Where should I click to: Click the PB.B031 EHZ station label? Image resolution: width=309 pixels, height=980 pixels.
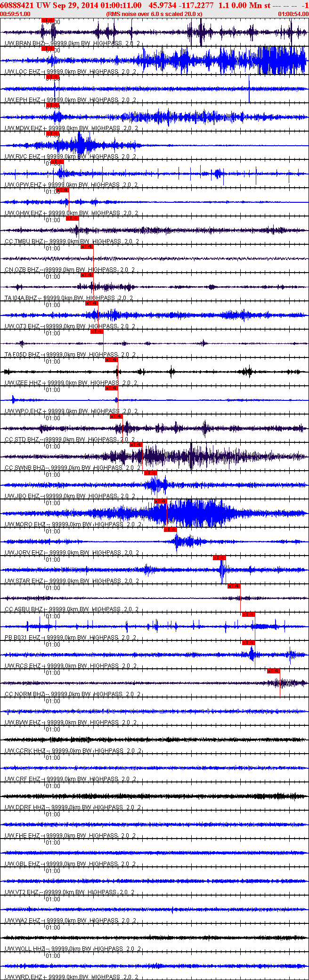23,638
